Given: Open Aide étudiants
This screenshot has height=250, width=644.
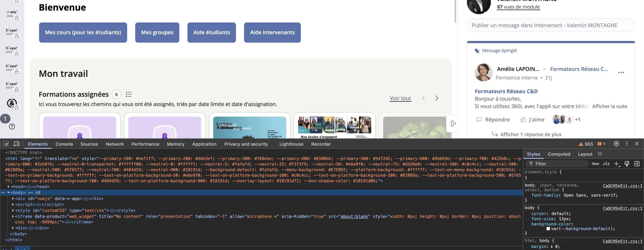Looking at the screenshot, I should pos(211,32).
